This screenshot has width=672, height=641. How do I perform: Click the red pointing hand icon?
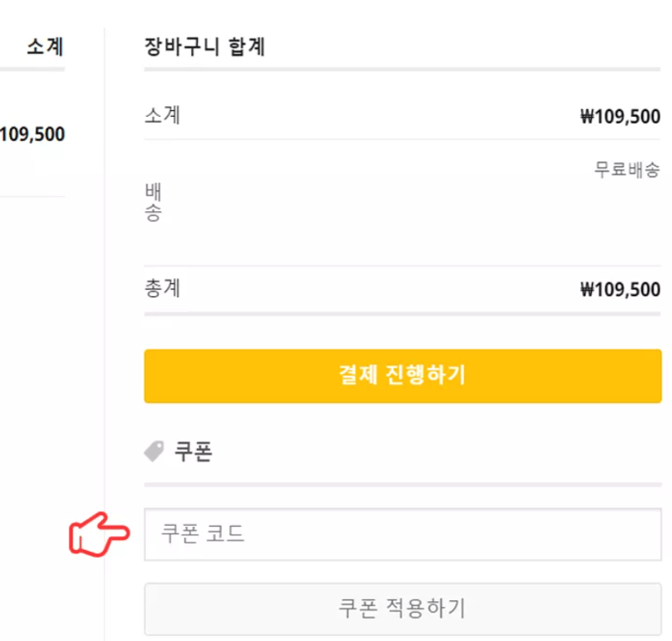pos(99,535)
